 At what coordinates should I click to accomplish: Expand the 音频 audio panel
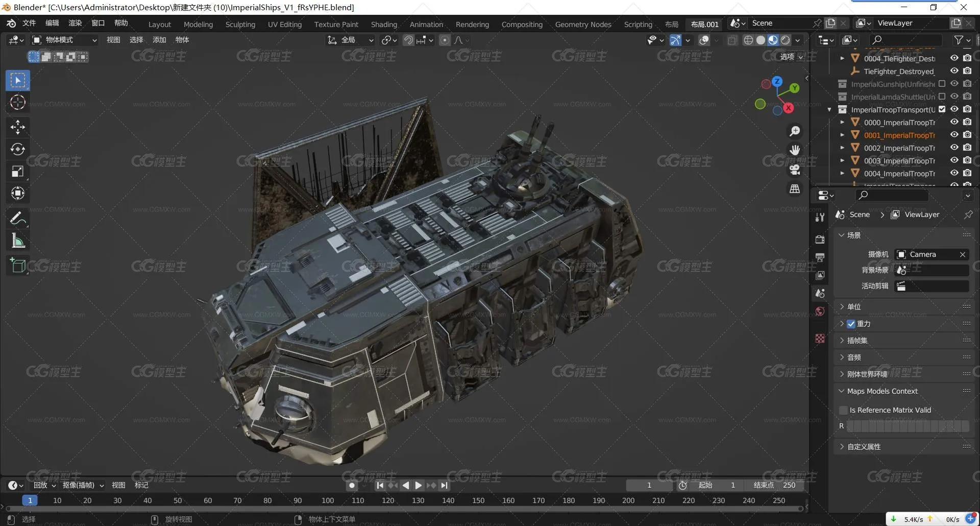[905, 357]
